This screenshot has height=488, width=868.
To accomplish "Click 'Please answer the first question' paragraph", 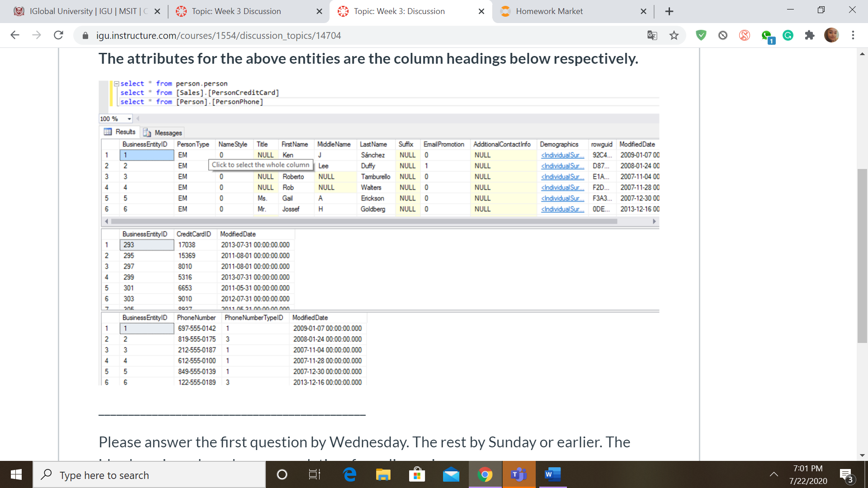I will click(364, 442).
